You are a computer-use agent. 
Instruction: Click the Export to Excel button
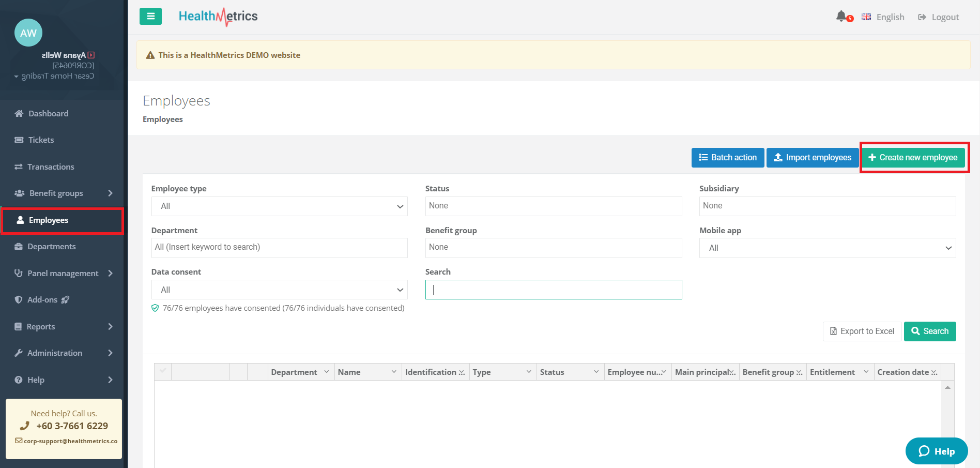pos(862,331)
